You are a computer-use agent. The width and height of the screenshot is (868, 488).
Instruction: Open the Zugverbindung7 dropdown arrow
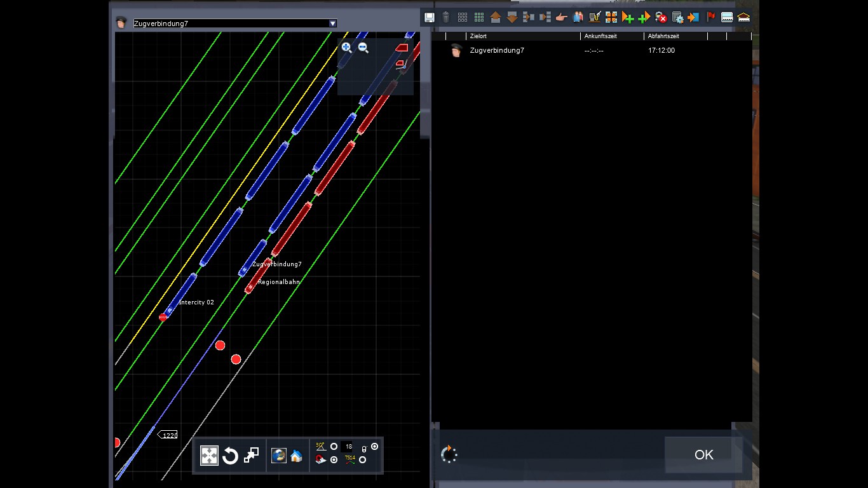click(x=332, y=24)
